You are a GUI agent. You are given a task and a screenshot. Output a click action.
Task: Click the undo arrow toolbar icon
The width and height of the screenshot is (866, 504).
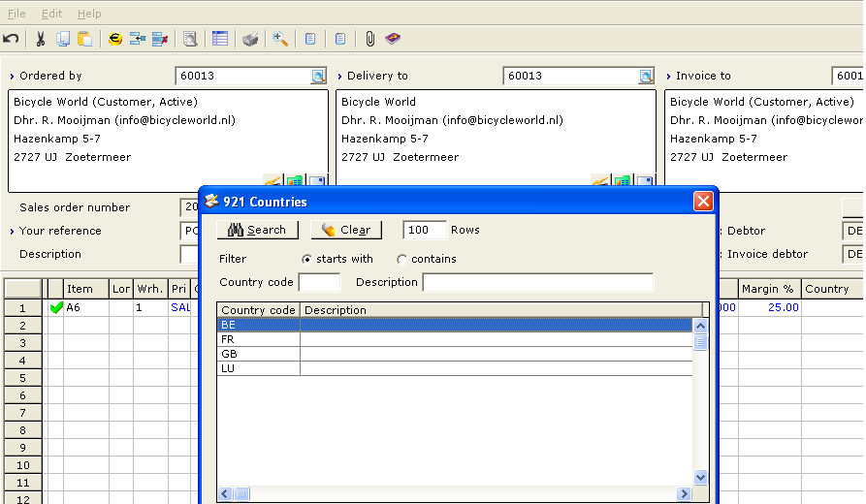coord(11,39)
